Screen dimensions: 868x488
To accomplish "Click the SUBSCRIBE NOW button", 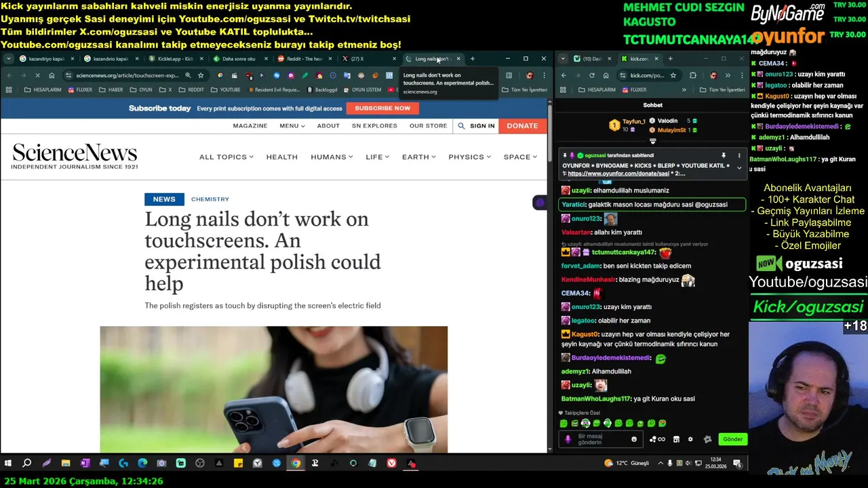I will pos(382,108).
